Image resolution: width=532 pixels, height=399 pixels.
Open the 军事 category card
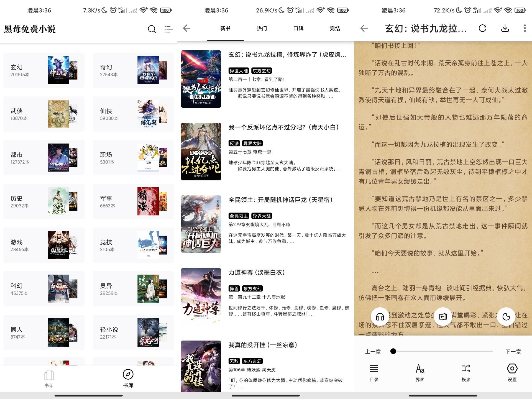pos(133,201)
